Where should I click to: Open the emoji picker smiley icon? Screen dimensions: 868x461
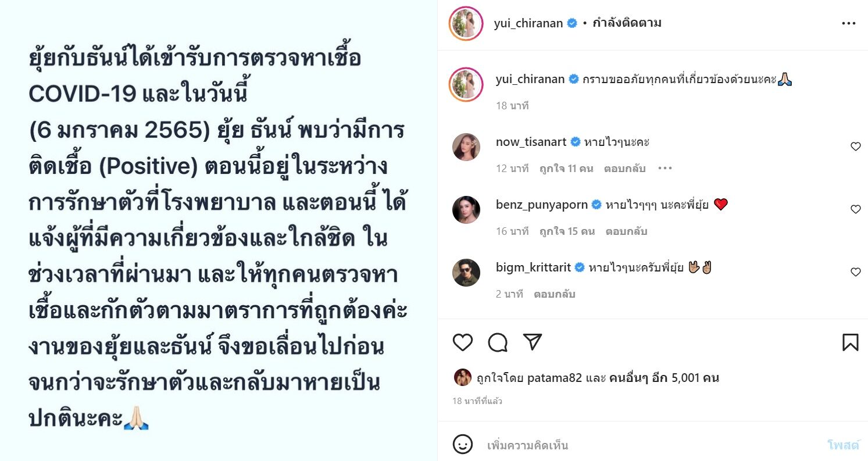click(x=463, y=445)
